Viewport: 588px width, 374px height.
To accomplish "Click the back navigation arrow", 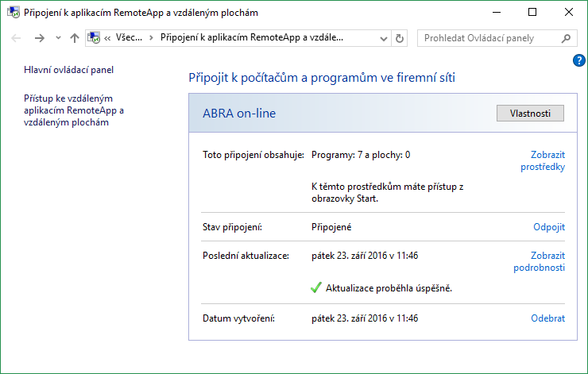I will pos(17,38).
